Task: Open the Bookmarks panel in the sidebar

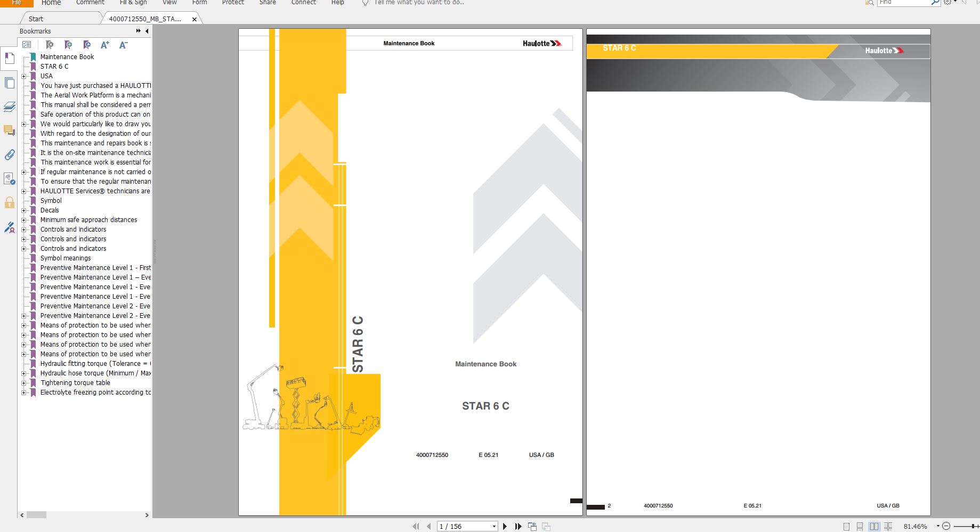Action: (9, 59)
